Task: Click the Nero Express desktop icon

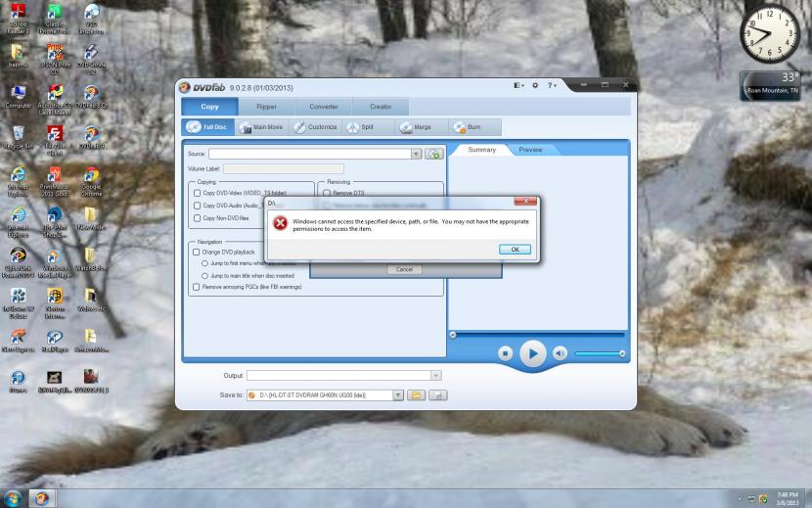Action: pos(18,341)
